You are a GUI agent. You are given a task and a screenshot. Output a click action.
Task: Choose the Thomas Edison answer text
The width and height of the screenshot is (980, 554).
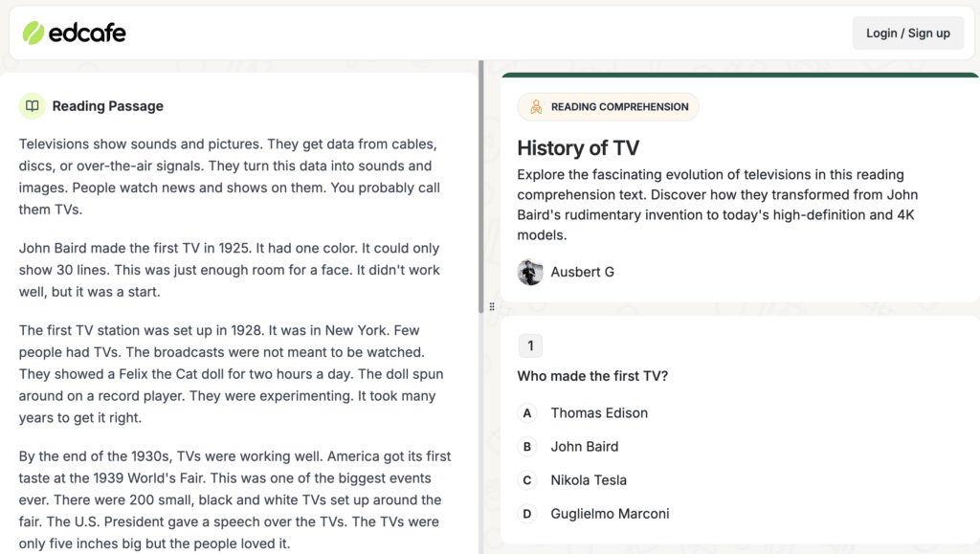pyautogui.click(x=599, y=412)
